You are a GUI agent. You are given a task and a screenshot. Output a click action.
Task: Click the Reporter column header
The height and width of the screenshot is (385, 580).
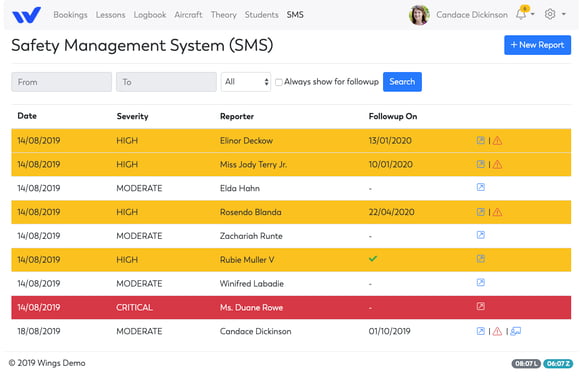pyautogui.click(x=237, y=116)
